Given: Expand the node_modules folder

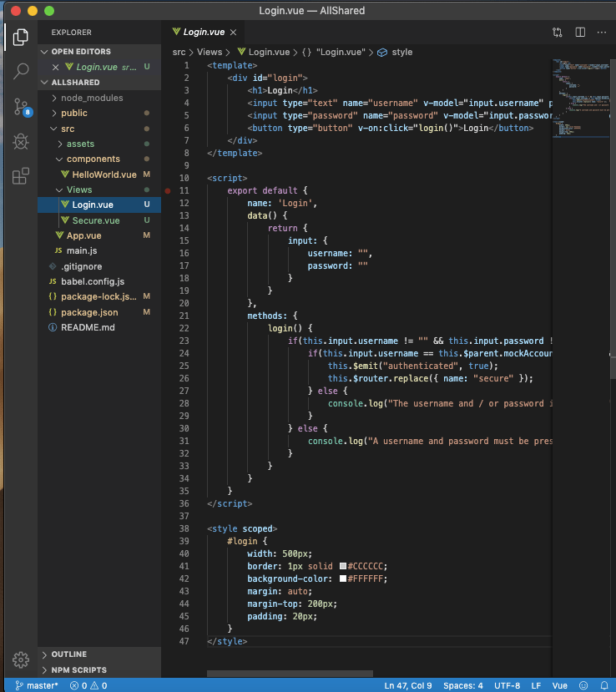Looking at the screenshot, I should click(x=91, y=98).
